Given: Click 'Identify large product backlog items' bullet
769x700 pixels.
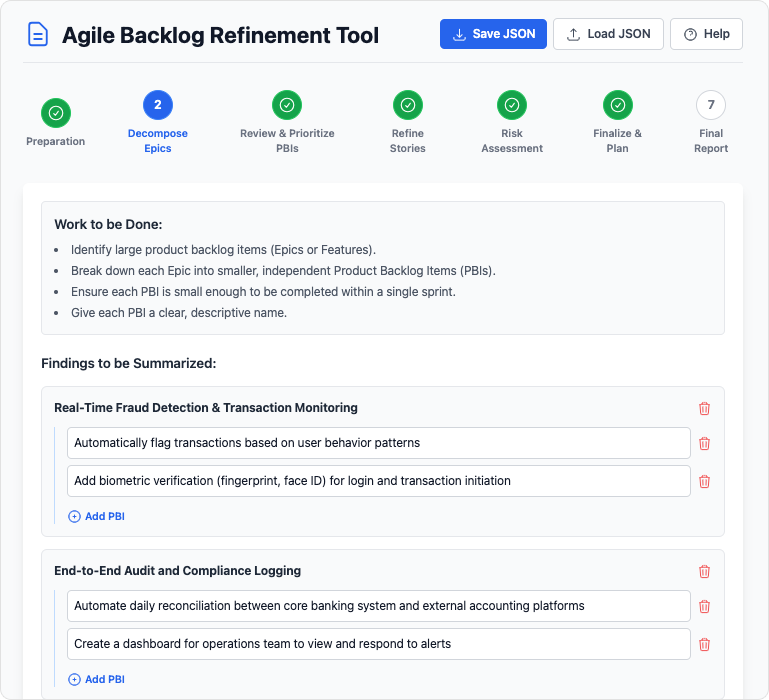Looking at the screenshot, I should (x=223, y=250).
